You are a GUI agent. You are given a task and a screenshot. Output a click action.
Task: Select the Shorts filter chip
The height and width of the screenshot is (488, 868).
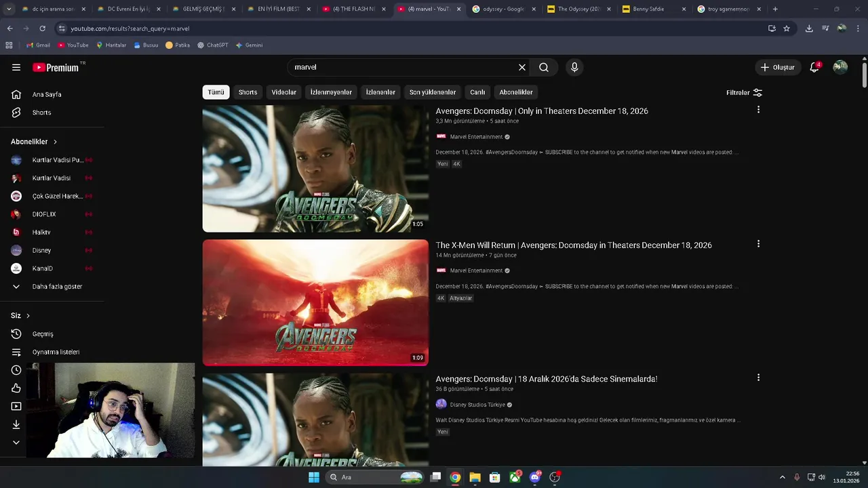coord(248,92)
